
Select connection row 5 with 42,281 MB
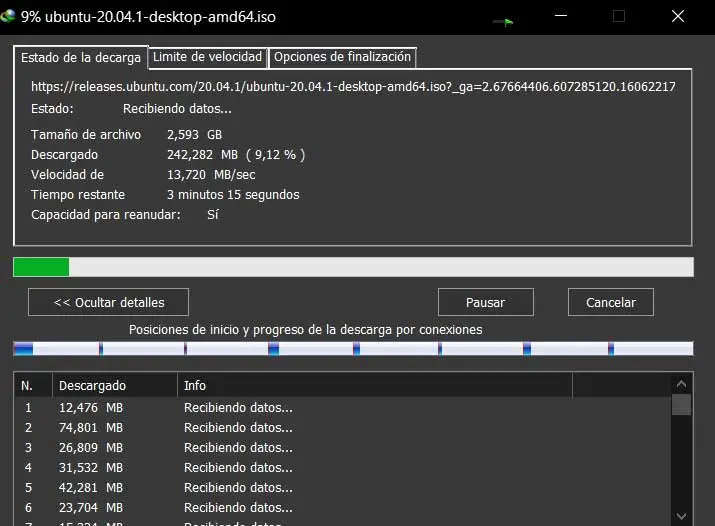coord(342,488)
